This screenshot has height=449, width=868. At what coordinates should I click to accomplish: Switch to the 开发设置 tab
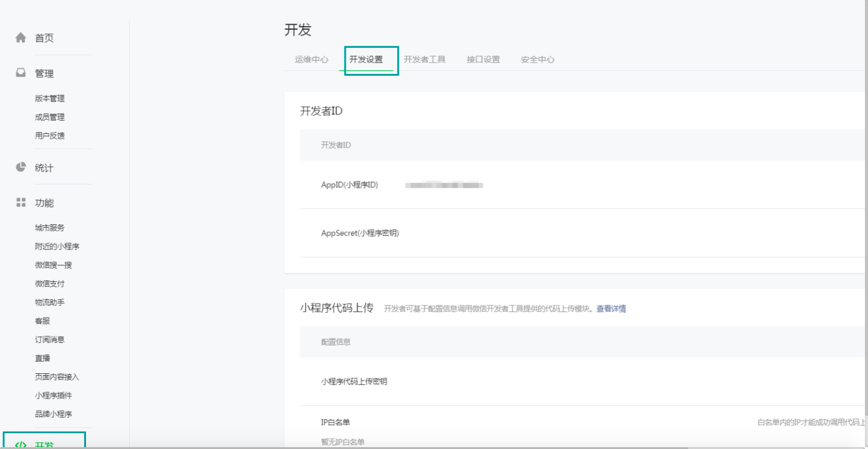pos(366,59)
